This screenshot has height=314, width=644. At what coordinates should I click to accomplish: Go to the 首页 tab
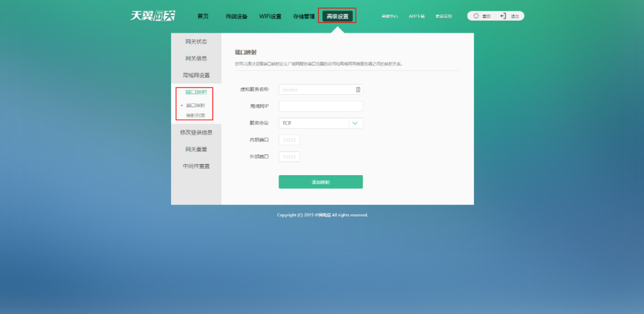203,16
